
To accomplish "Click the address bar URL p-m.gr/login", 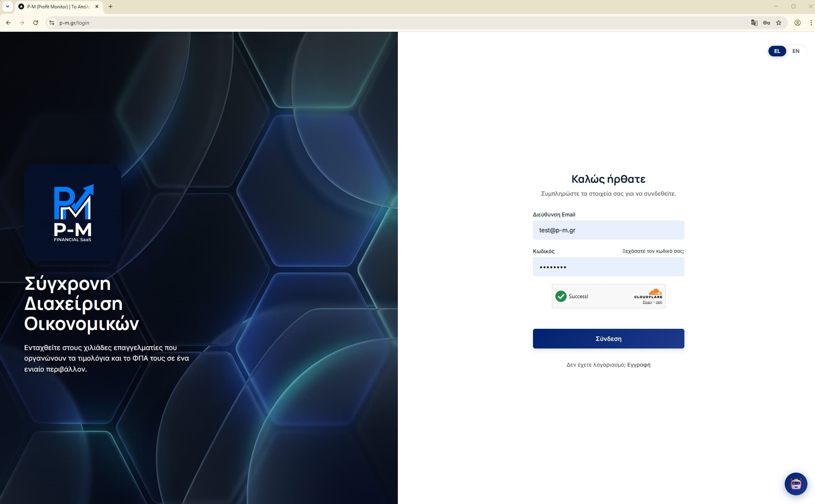I will pos(74,23).
